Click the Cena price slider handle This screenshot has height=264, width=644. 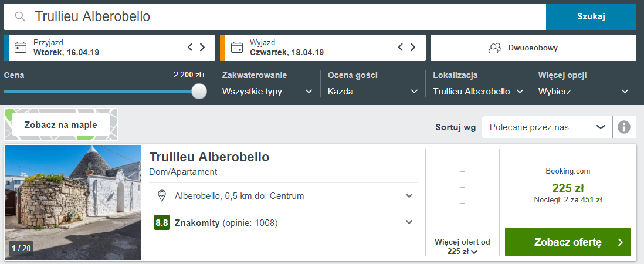pos(199,91)
